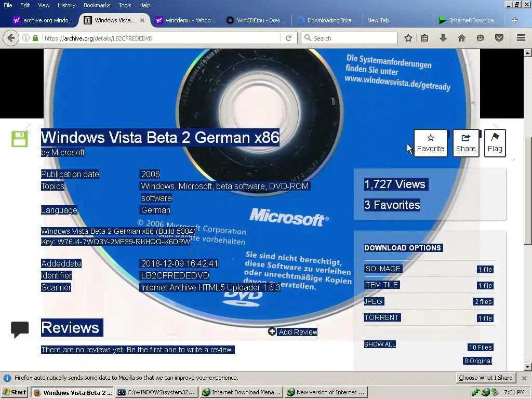The image size is (532, 399).
Task: Open the Windows Start button
Action: pyautogui.click(x=14, y=393)
